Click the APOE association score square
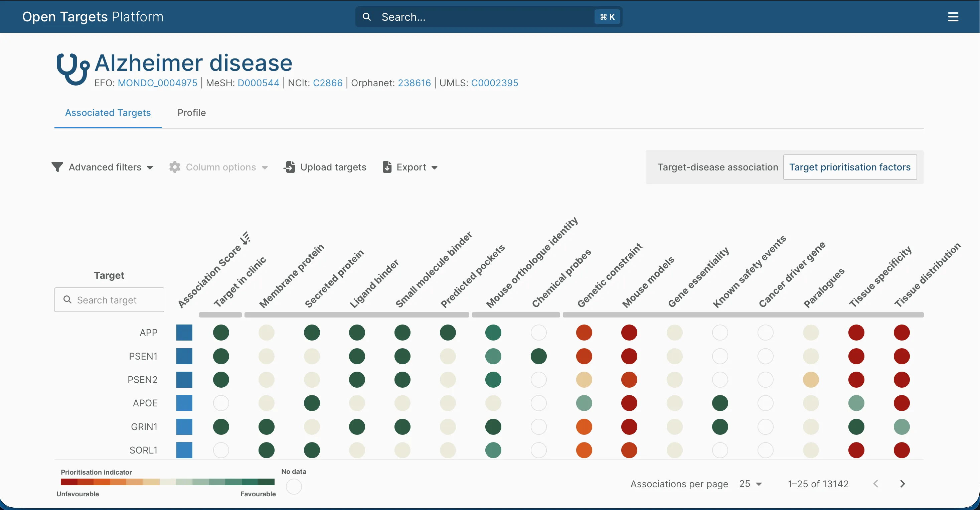This screenshot has width=980, height=510. point(184,403)
